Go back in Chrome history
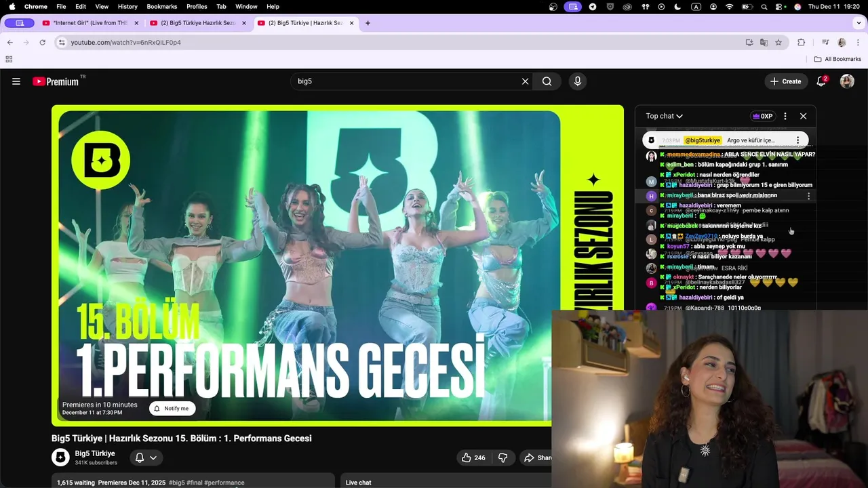This screenshot has width=868, height=488. click(9, 42)
